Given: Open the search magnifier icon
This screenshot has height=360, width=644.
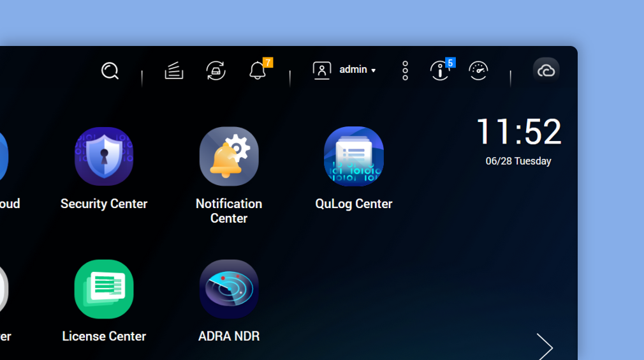Looking at the screenshot, I should coord(110,71).
